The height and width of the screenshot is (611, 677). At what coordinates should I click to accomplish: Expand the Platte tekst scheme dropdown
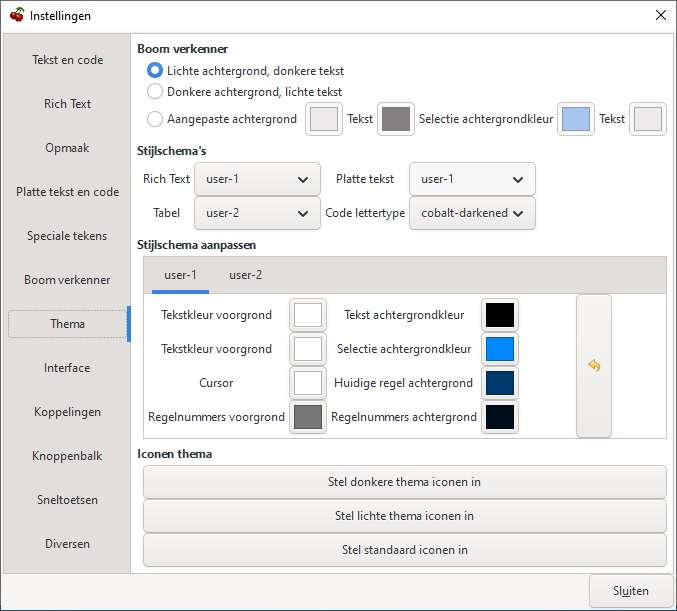pos(472,180)
